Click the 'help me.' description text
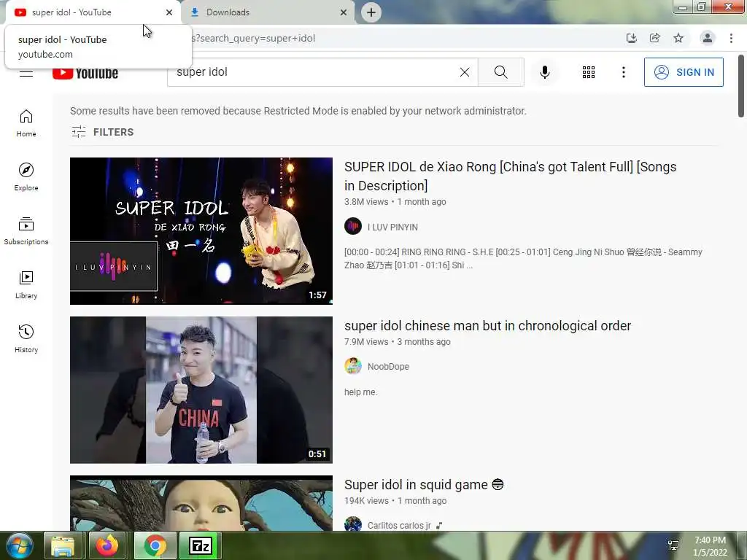The height and width of the screenshot is (560, 747). point(360,392)
